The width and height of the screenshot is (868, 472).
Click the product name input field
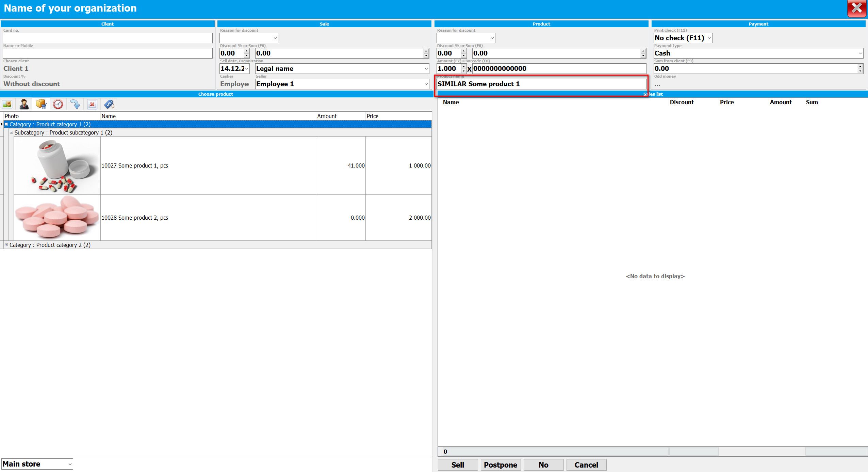click(x=540, y=84)
